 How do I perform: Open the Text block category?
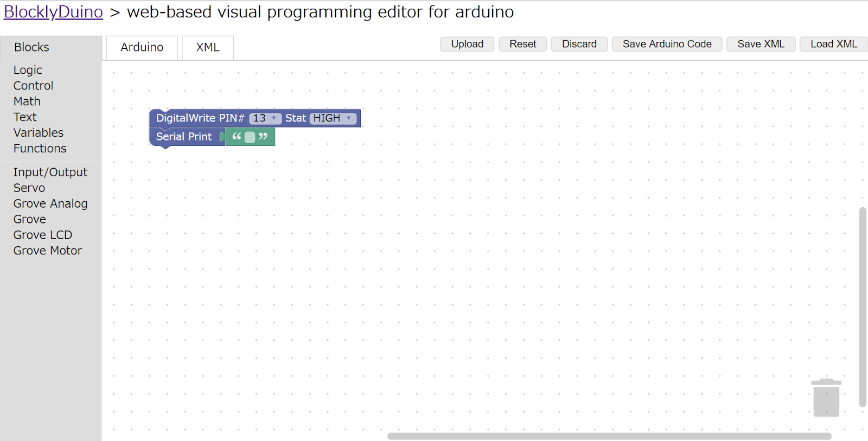pyautogui.click(x=25, y=117)
